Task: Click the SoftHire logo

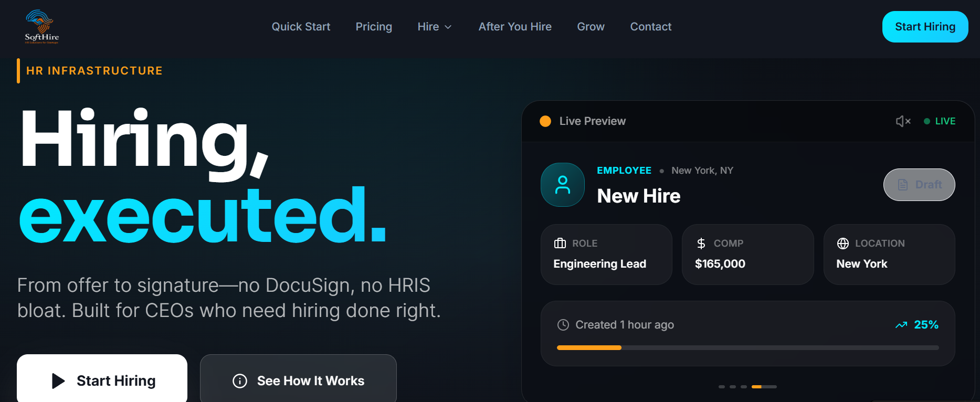Action: click(41, 27)
